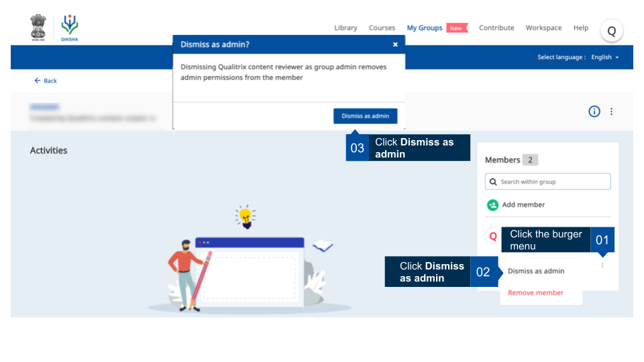Screen dimensions: 644x362
Task: Open the My Groups tab
Action: coord(425,28)
